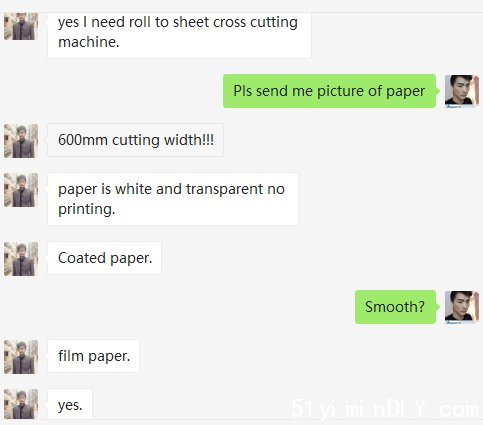The image size is (483, 425).
Task: Open avatar beside green 'Smooth?' message
Action: (x=462, y=307)
